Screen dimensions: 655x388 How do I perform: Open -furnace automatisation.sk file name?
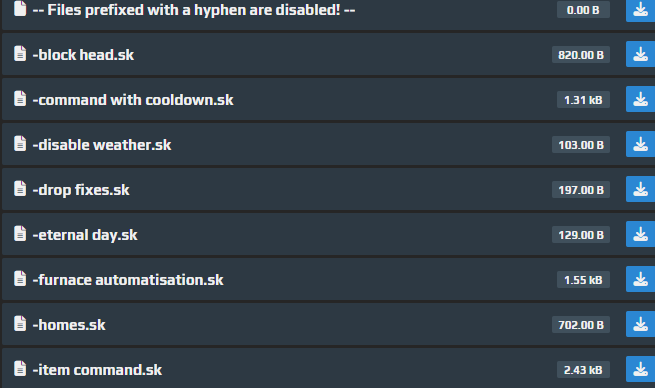coord(128,280)
